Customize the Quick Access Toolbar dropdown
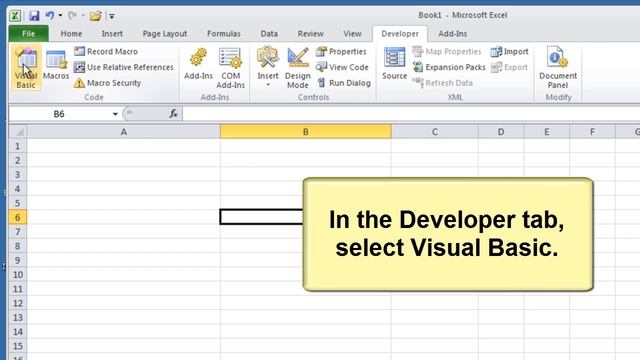The width and height of the screenshot is (640, 360). [x=111, y=16]
